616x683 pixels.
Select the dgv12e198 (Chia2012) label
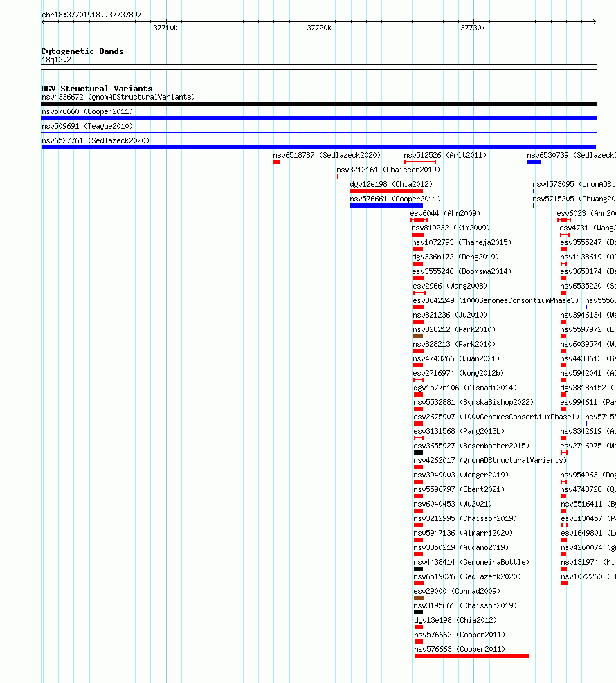tap(391, 184)
